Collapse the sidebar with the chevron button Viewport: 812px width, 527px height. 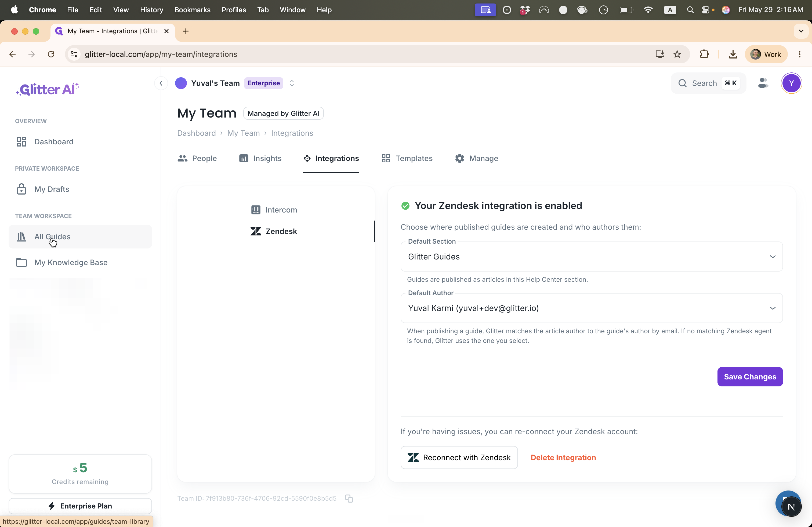tap(161, 83)
